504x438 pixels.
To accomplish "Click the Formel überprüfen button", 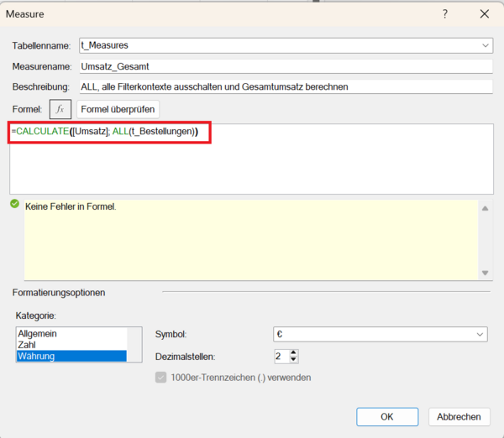I will (x=118, y=109).
